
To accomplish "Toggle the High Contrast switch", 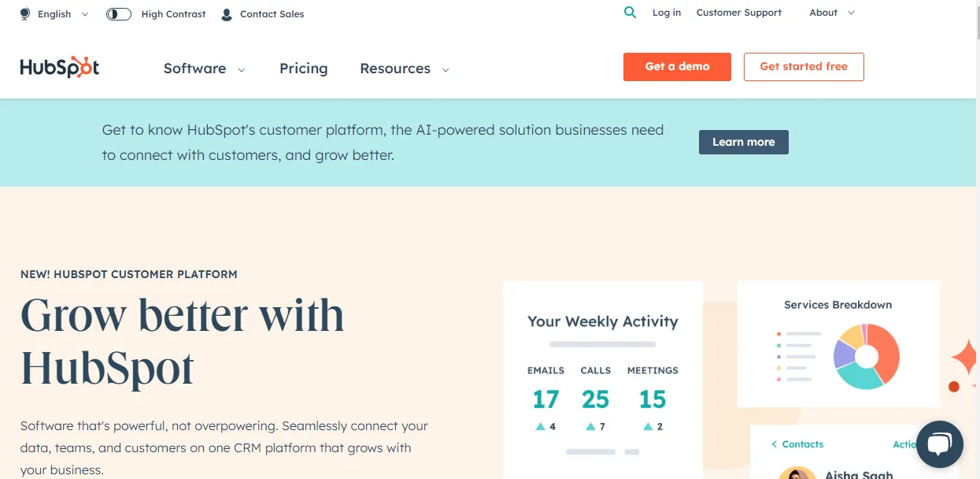I will coord(118,13).
